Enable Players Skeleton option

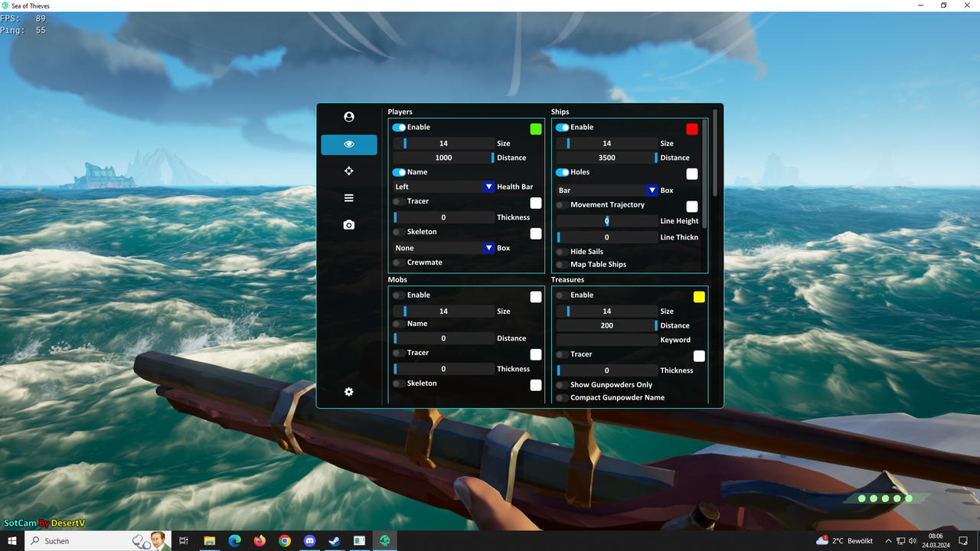[x=399, y=232]
